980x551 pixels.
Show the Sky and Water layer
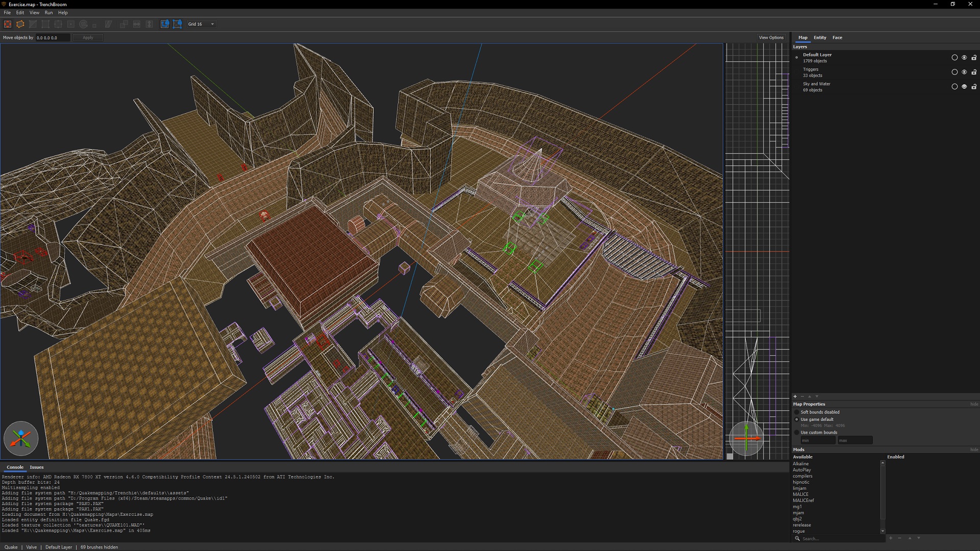tap(964, 87)
